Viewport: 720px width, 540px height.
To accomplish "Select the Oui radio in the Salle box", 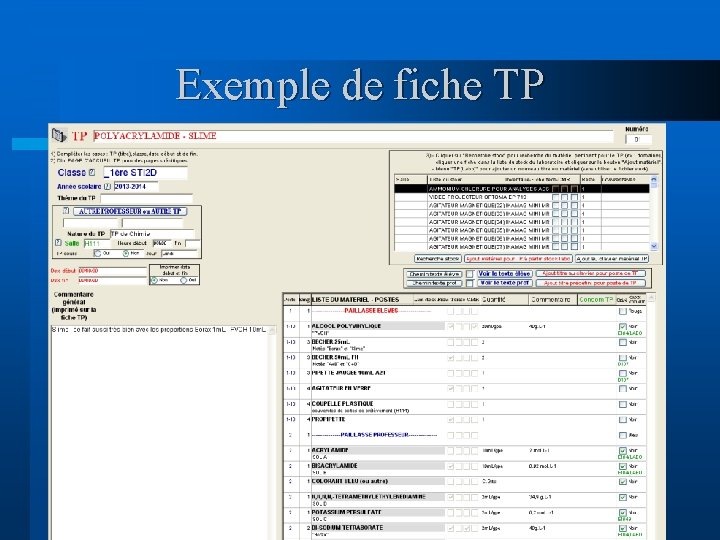I will tap(97, 253).
